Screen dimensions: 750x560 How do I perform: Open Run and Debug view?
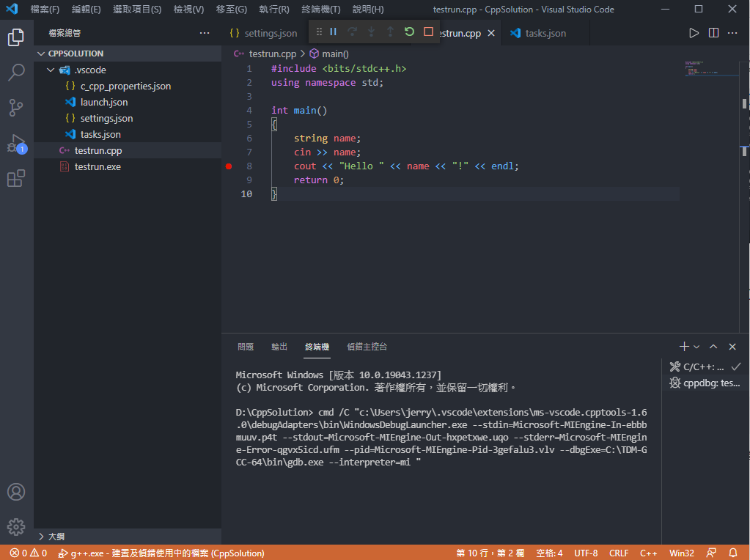16,143
